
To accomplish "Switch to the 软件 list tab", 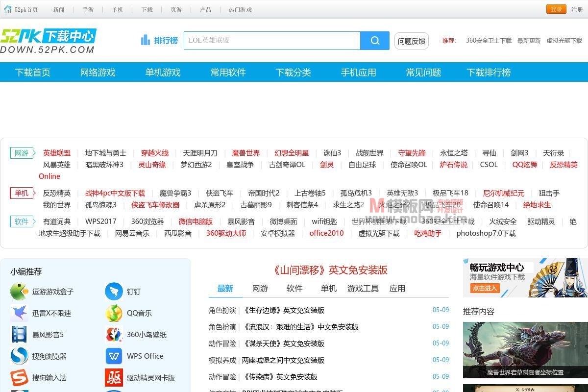I will 294,289.
